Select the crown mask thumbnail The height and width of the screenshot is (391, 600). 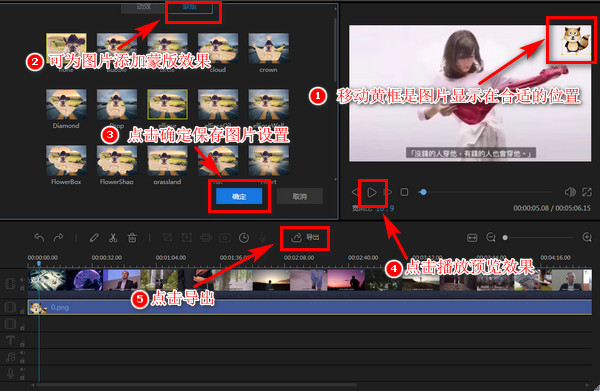click(x=269, y=49)
